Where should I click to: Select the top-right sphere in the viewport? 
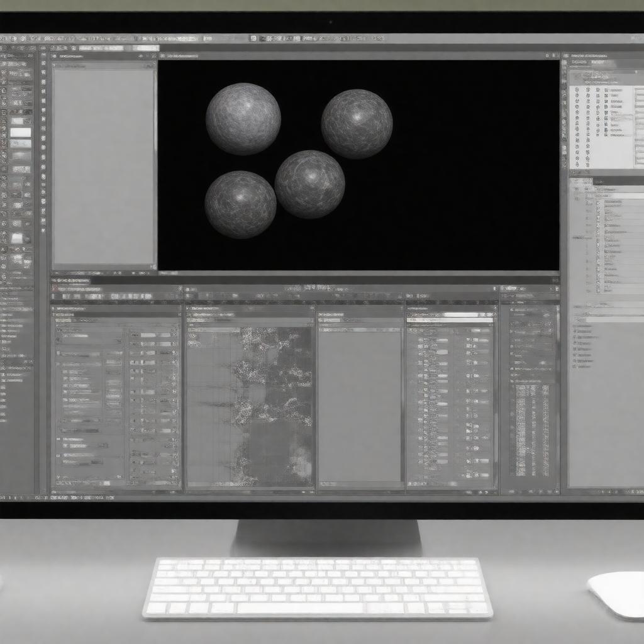(357, 123)
